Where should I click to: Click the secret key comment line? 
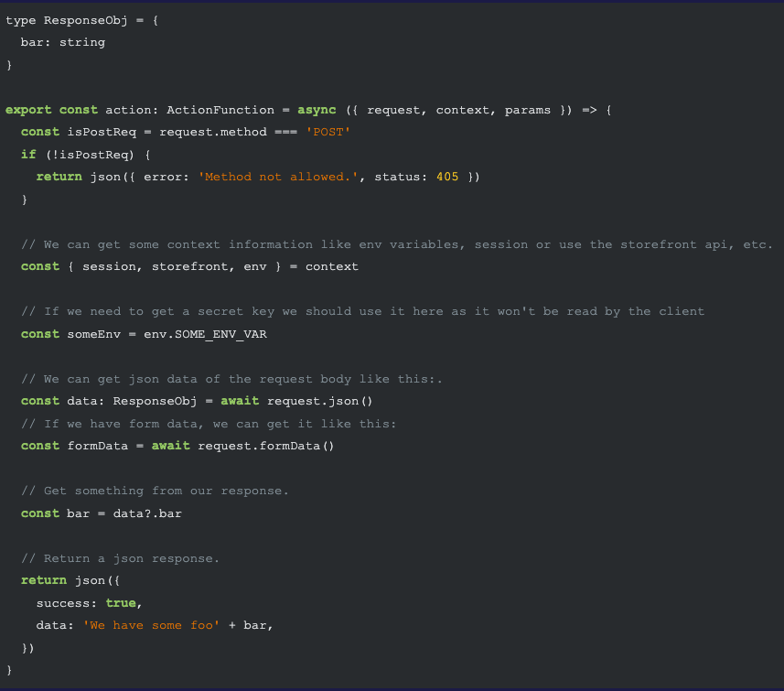362,311
